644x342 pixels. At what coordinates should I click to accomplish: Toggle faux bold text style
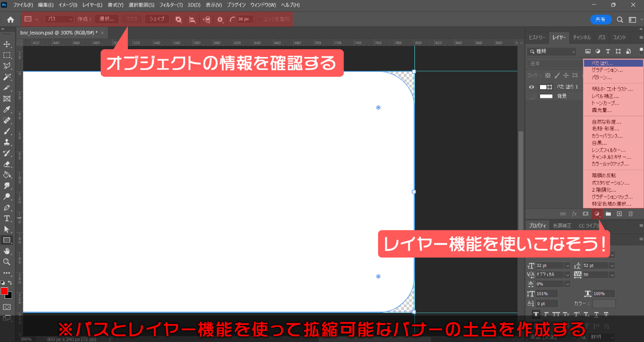pyautogui.click(x=536, y=314)
